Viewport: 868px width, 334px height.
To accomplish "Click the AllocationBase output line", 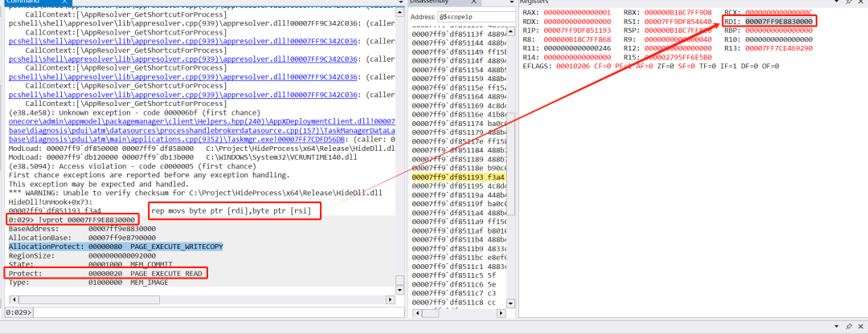I will click(82, 237).
